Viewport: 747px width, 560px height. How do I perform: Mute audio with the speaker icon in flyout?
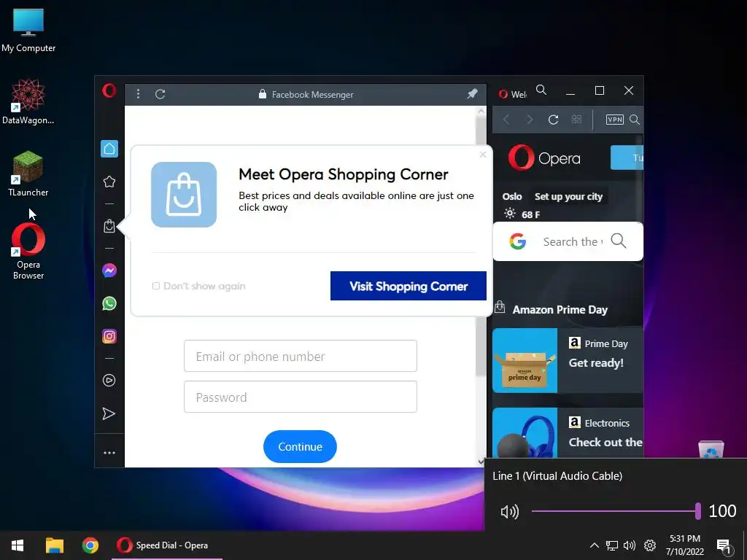click(509, 511)
